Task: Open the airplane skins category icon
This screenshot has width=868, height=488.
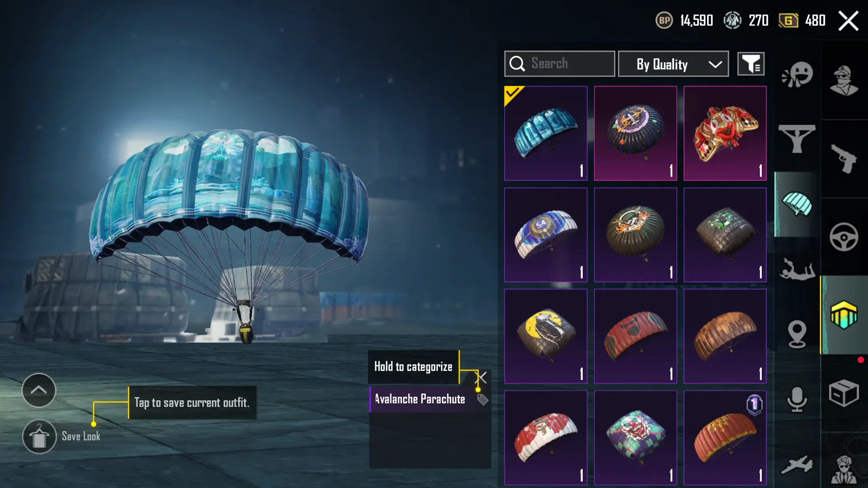Action: pyautogui.click(x=797, y=465)
